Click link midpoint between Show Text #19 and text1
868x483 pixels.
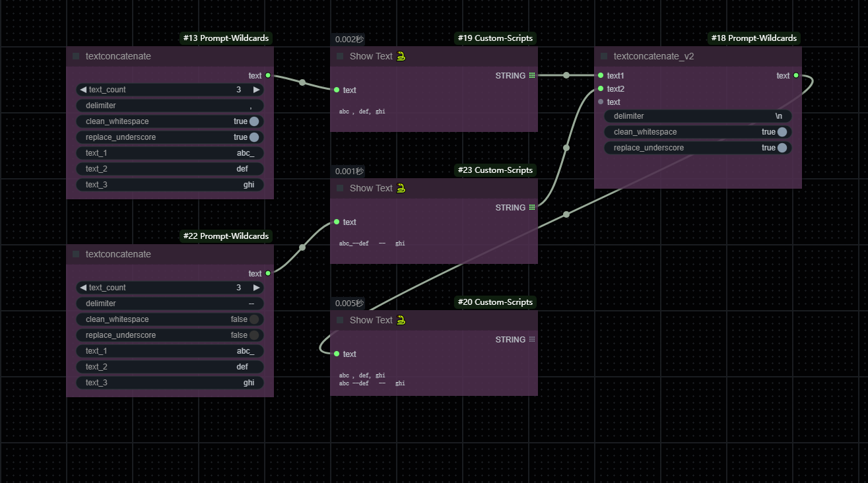(x=566, y=75)
